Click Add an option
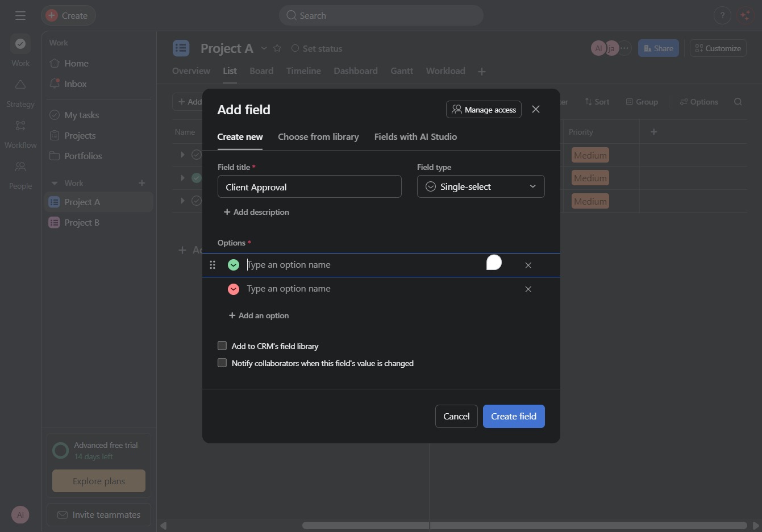 259,315
